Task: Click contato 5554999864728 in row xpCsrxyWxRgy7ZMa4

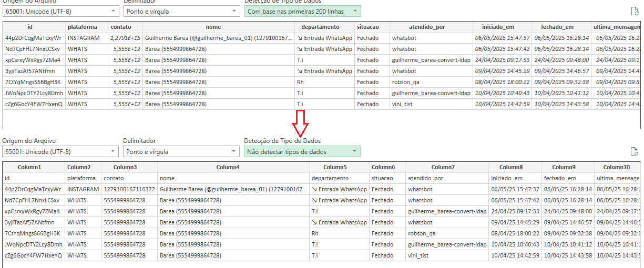Action: click(129, 211)
